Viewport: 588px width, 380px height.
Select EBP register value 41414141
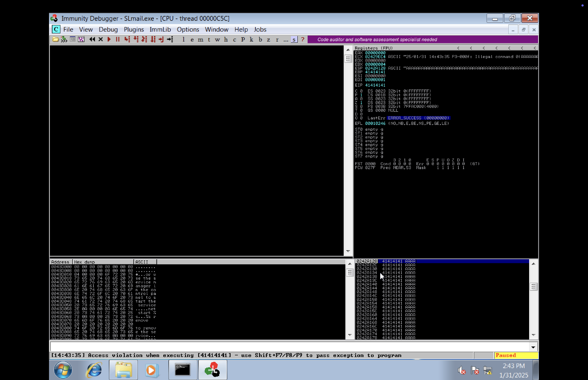point(375,72)
